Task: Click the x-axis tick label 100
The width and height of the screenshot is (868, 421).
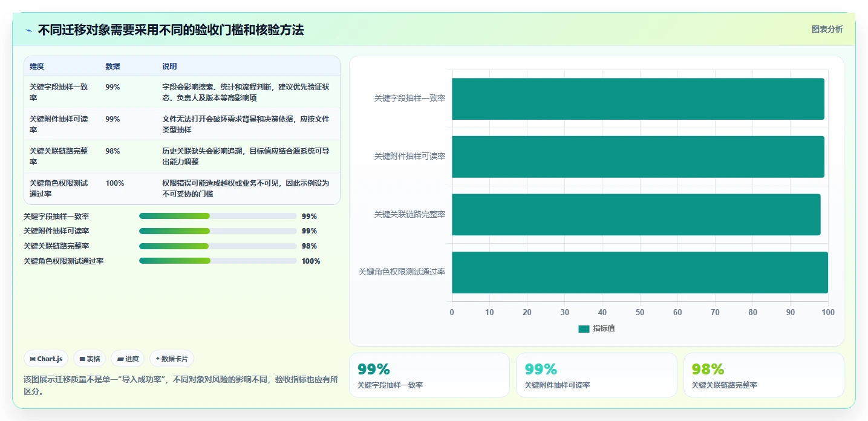Action: click(x=828, y=312)
